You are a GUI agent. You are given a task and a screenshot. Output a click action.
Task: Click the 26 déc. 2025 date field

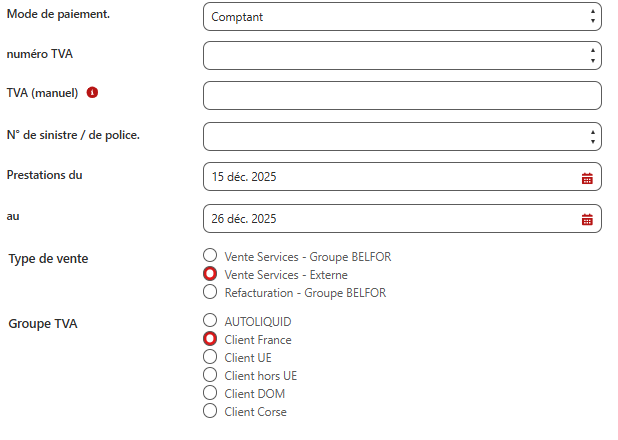(402, 218)
